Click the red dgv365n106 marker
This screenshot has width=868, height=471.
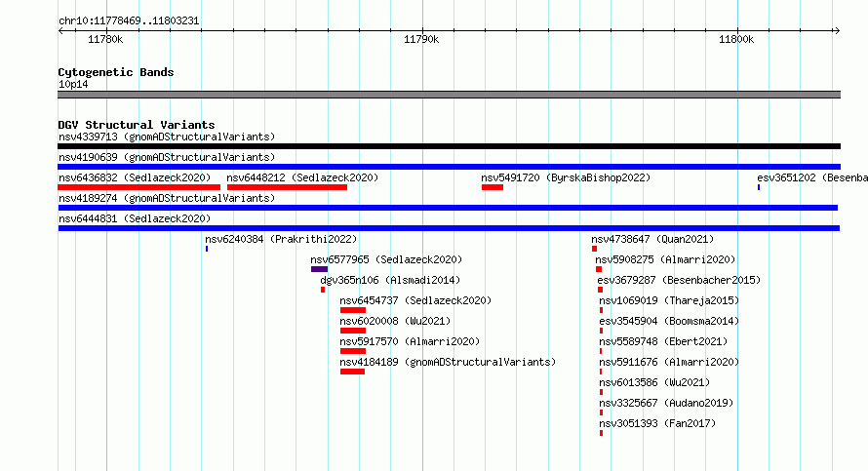click(x=323, y=290)
